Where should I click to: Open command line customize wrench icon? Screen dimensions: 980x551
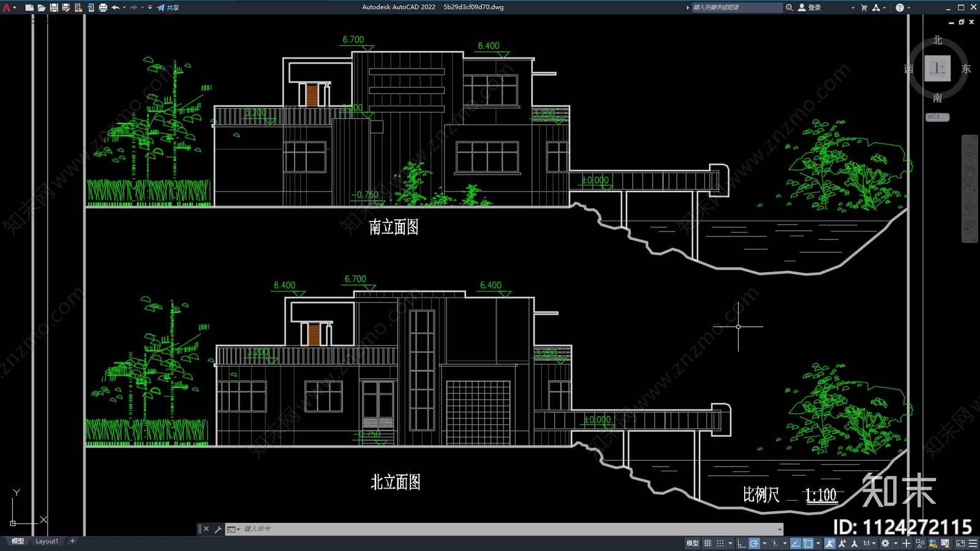pos(218,529)
